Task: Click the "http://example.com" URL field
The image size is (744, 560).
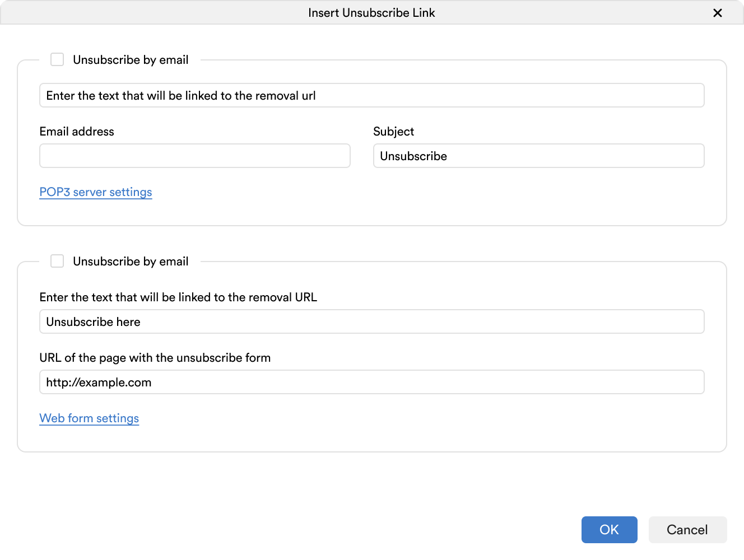Action: tap(371, 382)
